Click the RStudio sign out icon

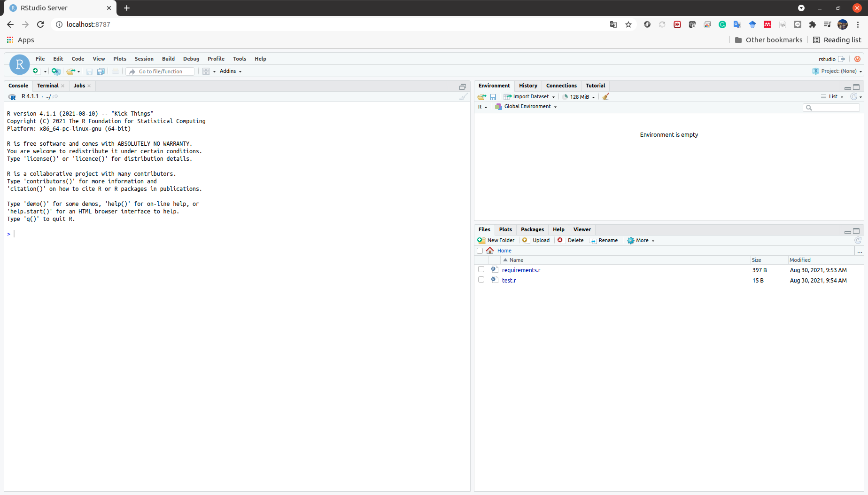842,59
